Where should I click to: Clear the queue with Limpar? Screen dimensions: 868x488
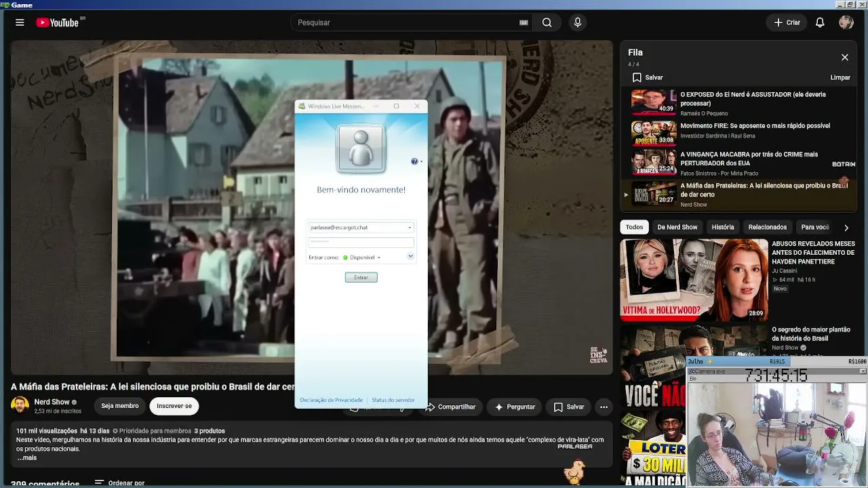(840, 77)
